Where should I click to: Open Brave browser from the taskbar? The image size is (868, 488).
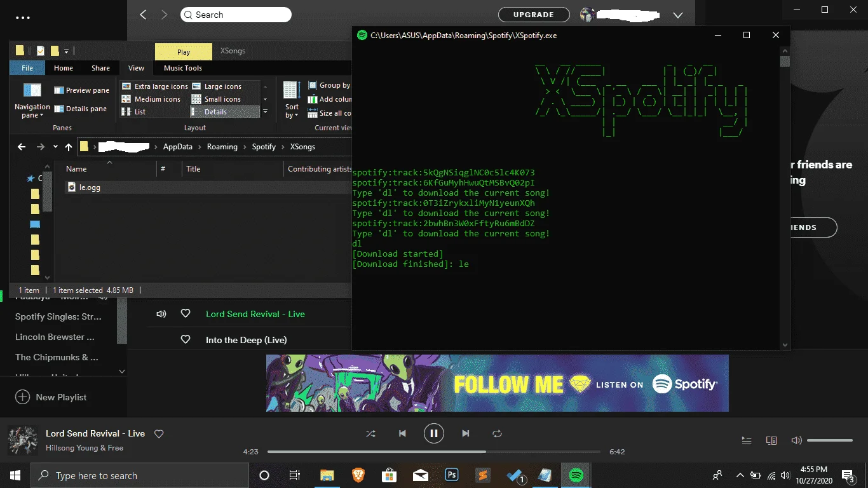coord(358,475)
